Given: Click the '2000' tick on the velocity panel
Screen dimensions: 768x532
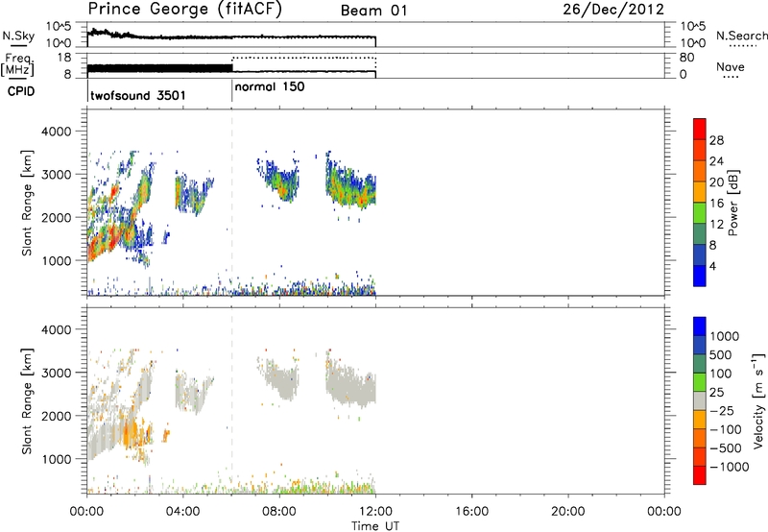Looking at the screenshot, I should [56, 416].
